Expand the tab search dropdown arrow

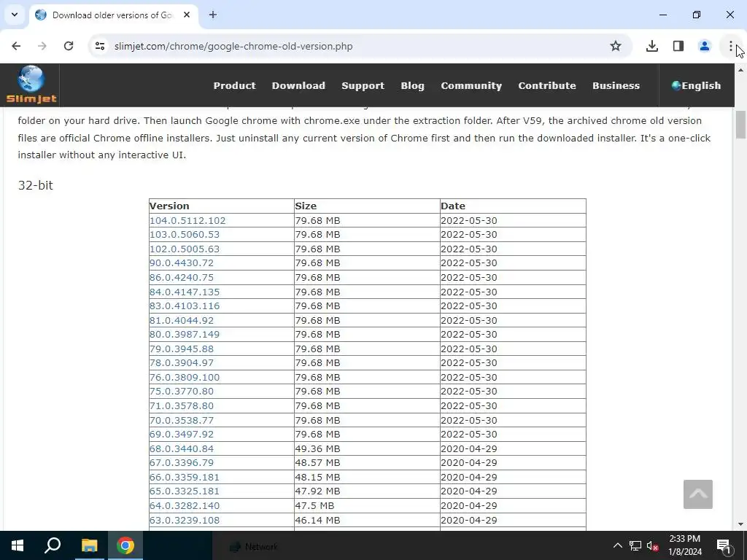pyautogui.click(x=15, y=15)
